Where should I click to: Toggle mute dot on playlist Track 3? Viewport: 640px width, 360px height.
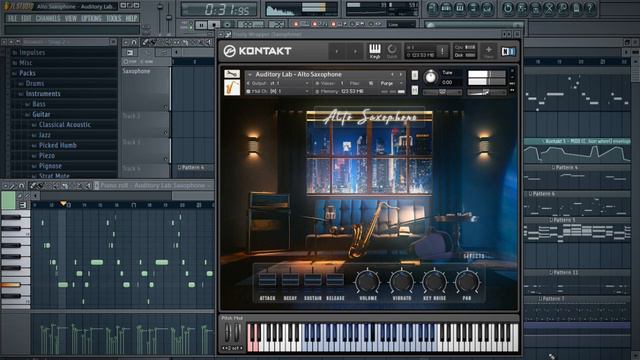tap(166, 159)
